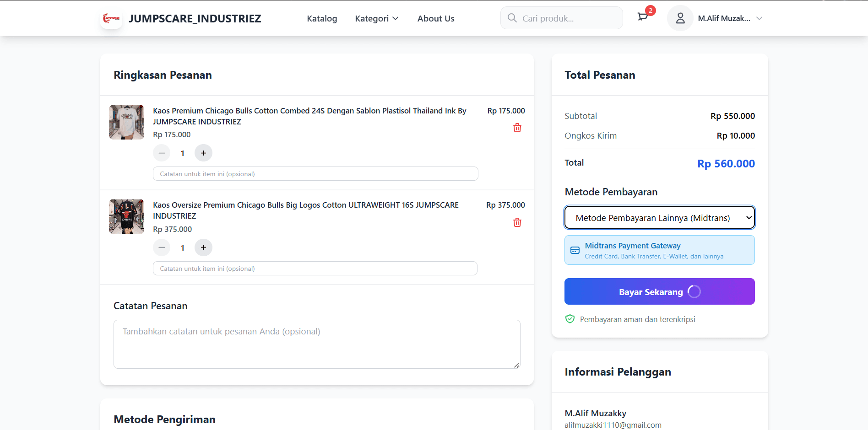Click the M.Alif Muzakky customer name
The height and width of the screenshot is (430, 868).
[x=595, y=414]
